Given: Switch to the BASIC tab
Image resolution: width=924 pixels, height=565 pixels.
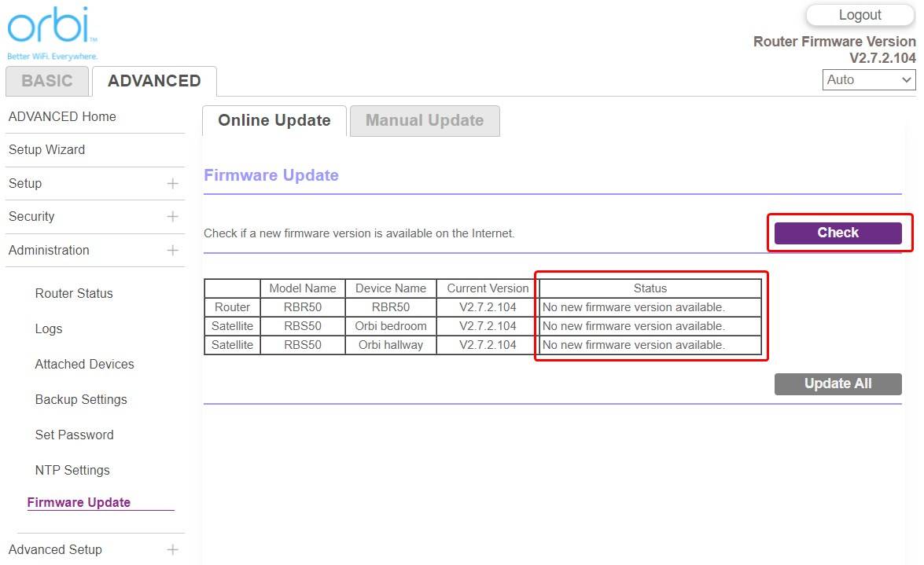Looking at the screenshot, I should point(47,81).
